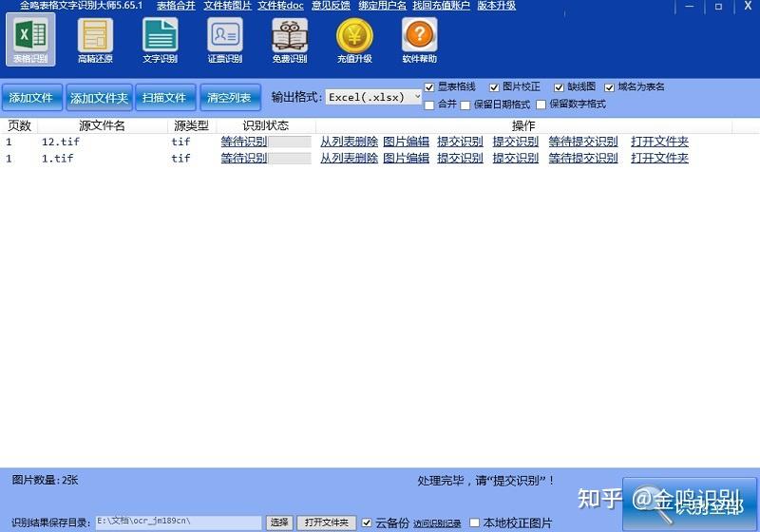
Task: Open the 高精还原 tool
Action: coord(95,41)
